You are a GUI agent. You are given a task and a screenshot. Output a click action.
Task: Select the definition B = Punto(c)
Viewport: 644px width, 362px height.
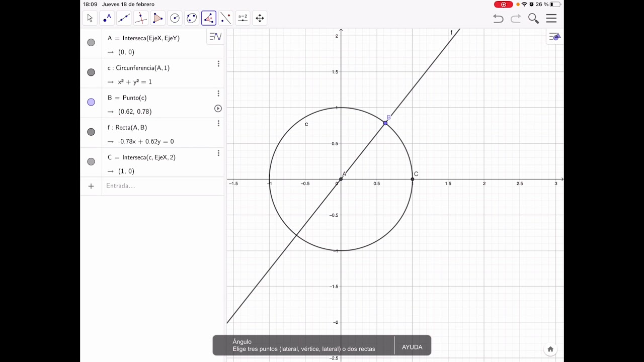tap(127, 98)
